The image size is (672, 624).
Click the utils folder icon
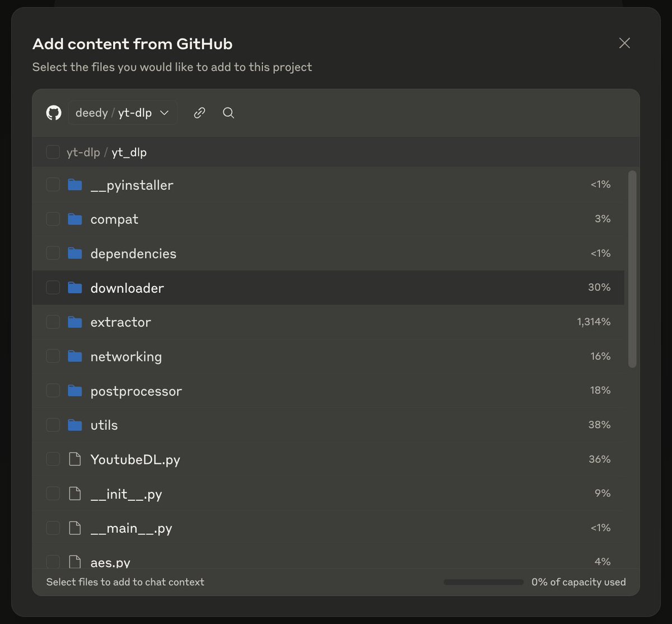pyautogui.click(x=75, y=425)
